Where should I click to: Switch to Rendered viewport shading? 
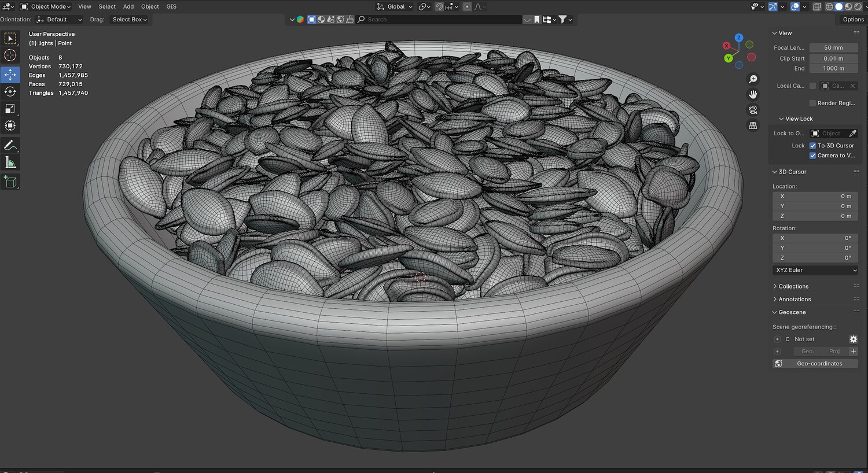[858, 6]
